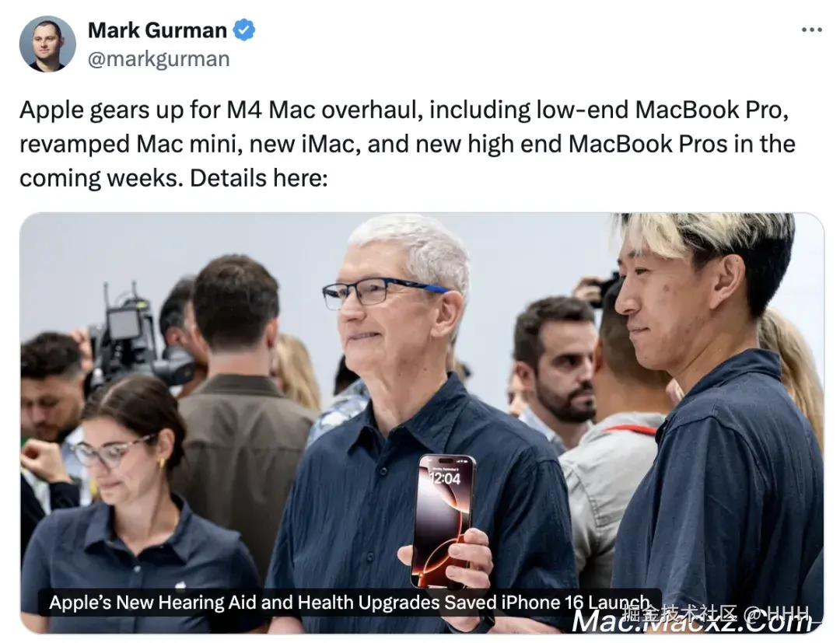Select the tweet text about M4 Mac overhaul
This screenshot has height=643, width=840.
coord(407,144)
